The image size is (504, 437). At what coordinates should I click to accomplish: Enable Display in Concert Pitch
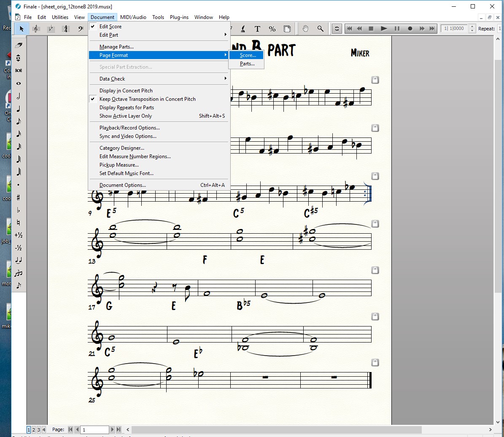(126, 91)
